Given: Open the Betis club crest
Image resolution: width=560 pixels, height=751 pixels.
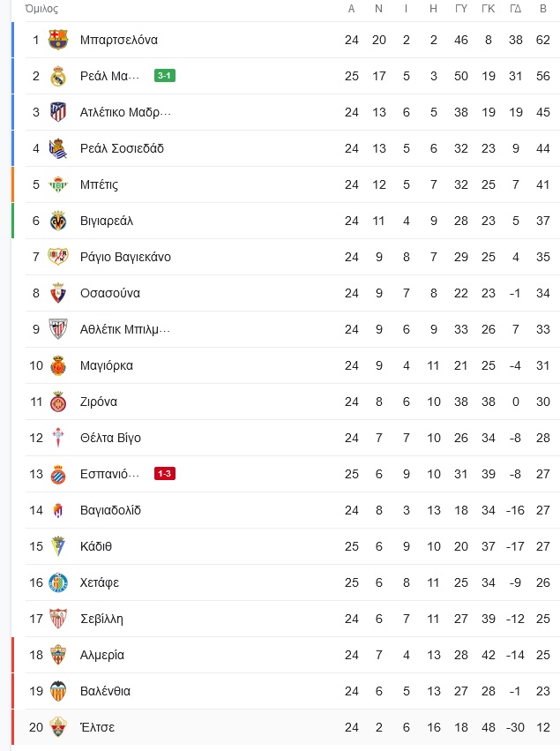Looking at the screenshot, I should tap(58, 184).
